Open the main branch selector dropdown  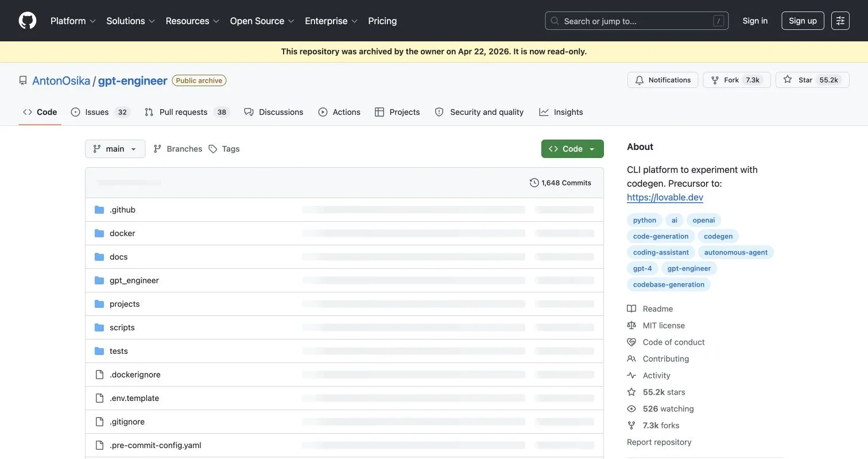(x=115, y=149)
